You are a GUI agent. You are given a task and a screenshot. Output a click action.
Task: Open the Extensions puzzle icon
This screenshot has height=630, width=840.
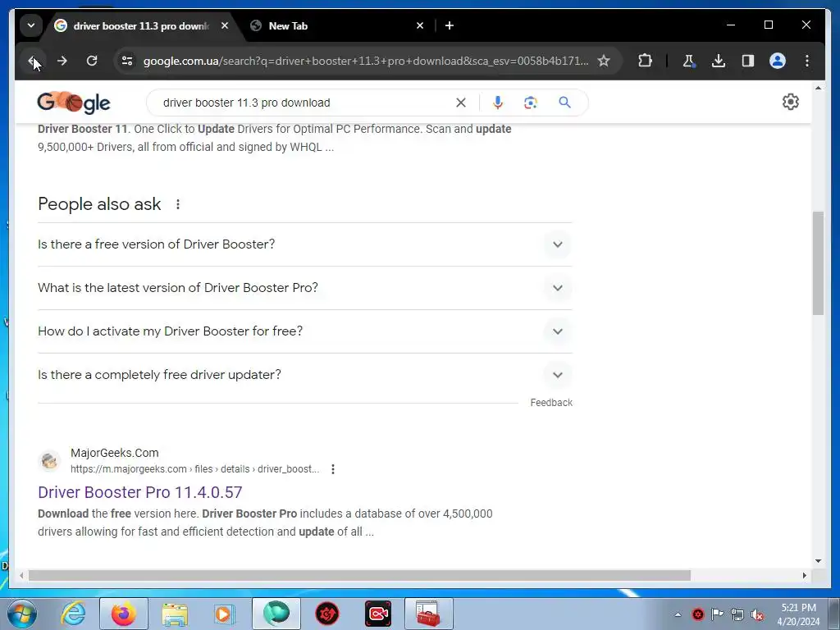[645, 61]
